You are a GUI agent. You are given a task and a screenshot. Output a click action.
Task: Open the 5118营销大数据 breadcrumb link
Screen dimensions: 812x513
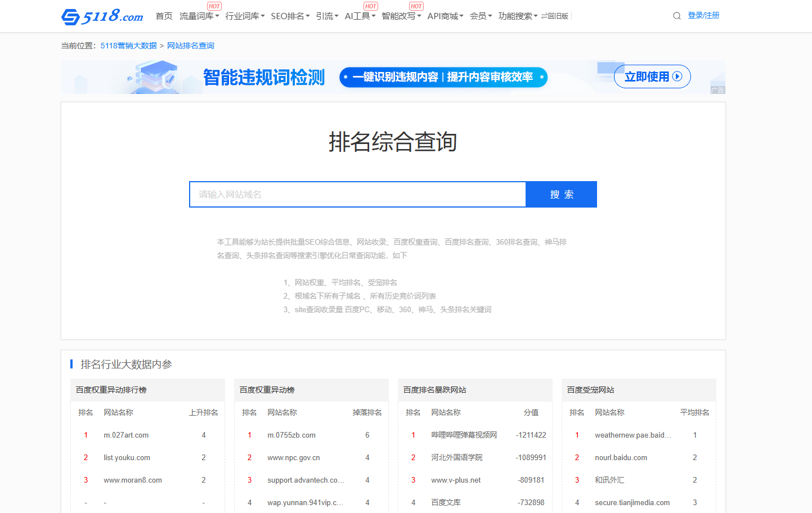click(x=128, y=46)
